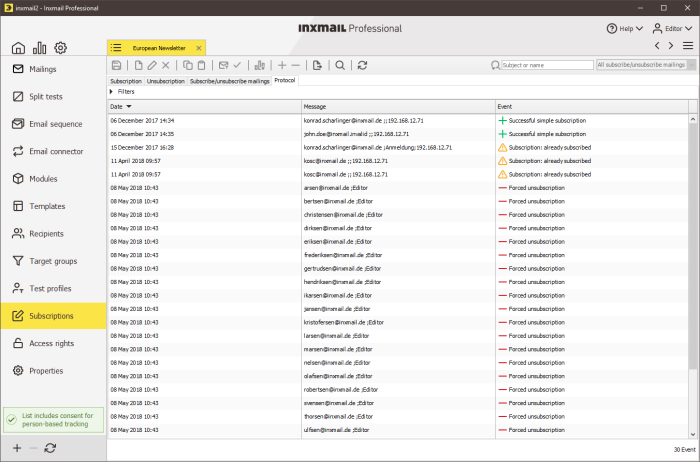Open Test profiles in the sidebar
The width and height of the screenshot is (700, 462).
pyautogui.click(x=53, y=288)
